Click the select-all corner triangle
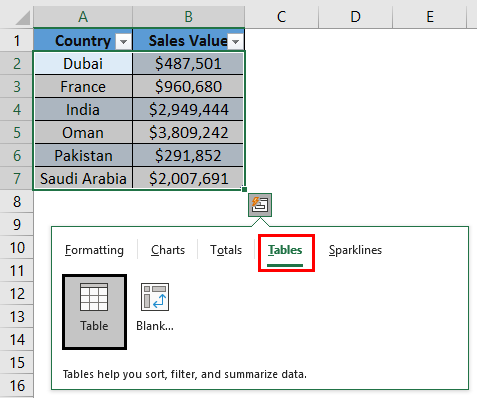 (x=23, y=17)
